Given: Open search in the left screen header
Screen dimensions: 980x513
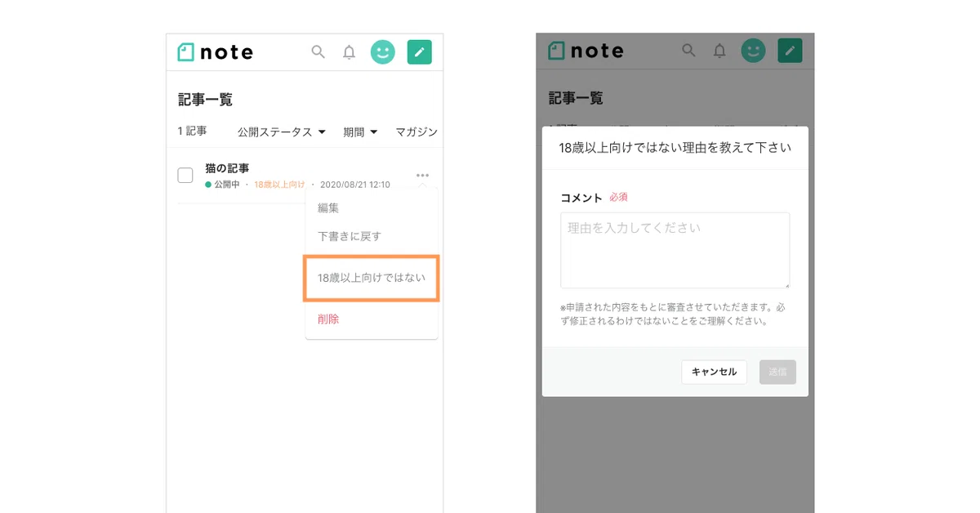Looking at the screenshot, I should (x=318, y=52).
